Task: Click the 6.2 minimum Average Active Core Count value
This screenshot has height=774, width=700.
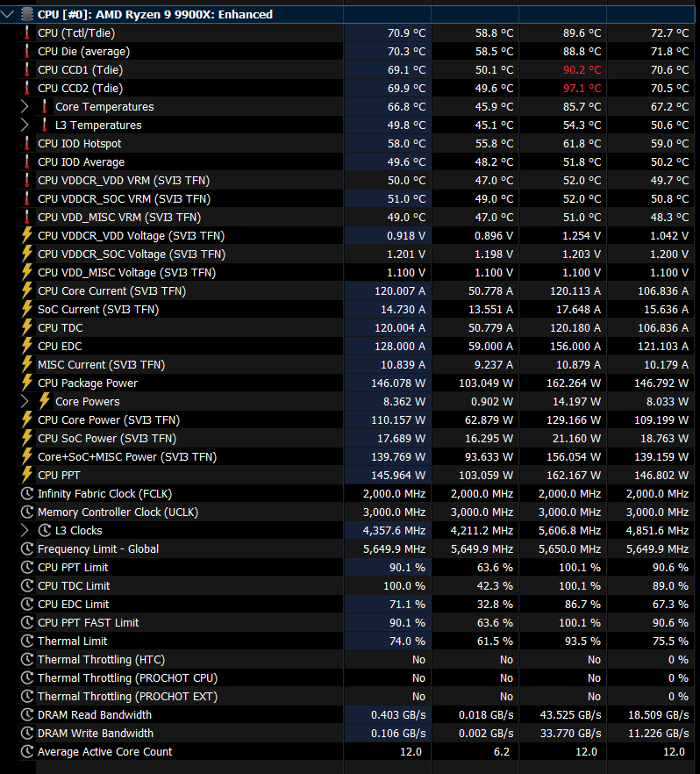Action: (x=502, y=752)
